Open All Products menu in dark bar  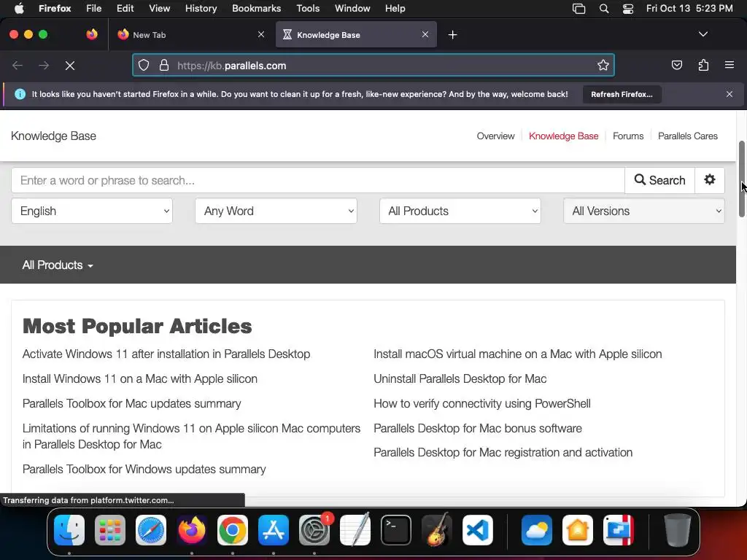[x=58, y=265]
